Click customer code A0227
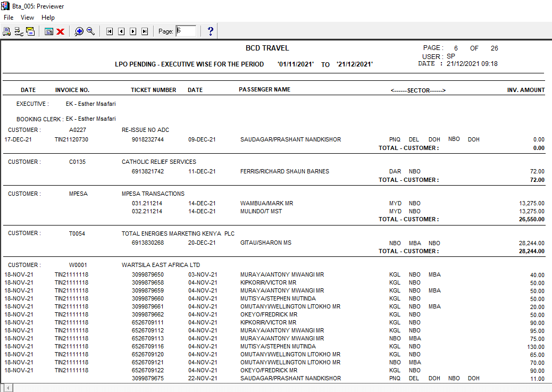This screenshot has height=392, width=552. (78, 130)
